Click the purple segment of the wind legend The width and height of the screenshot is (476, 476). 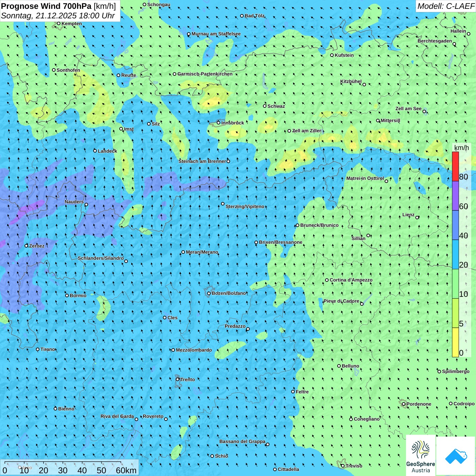(x=455, y=196)
